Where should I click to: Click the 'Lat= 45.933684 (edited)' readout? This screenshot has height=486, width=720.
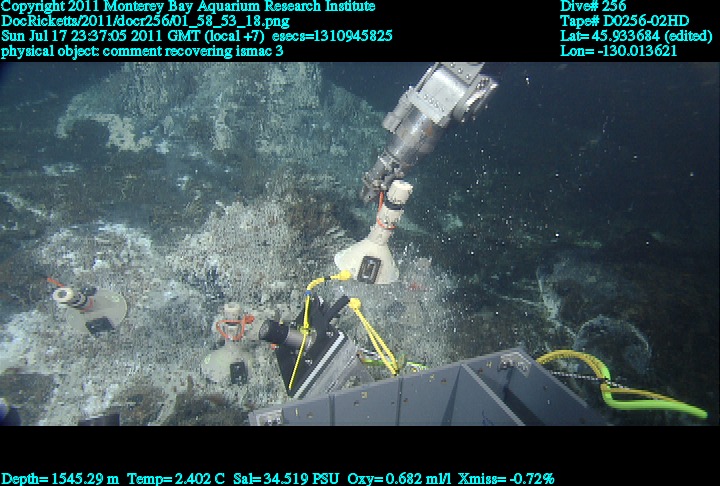[x=636, y=36]
